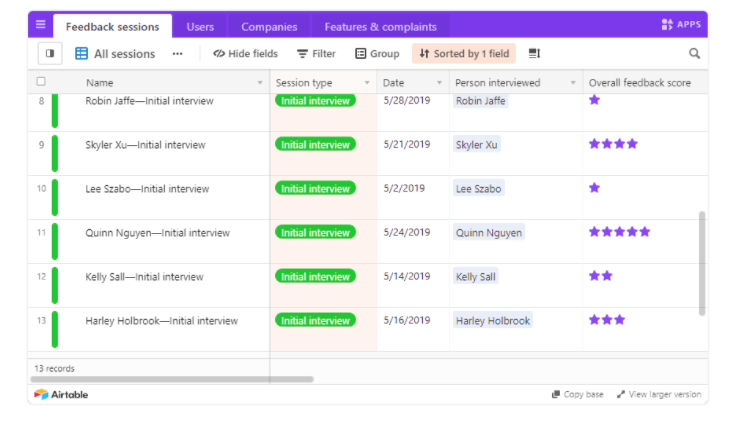The width and height of the screenshot is (740, 428).
Task: Select the Lee Szabo—Initial interview name cell
Action: [147, 188]
